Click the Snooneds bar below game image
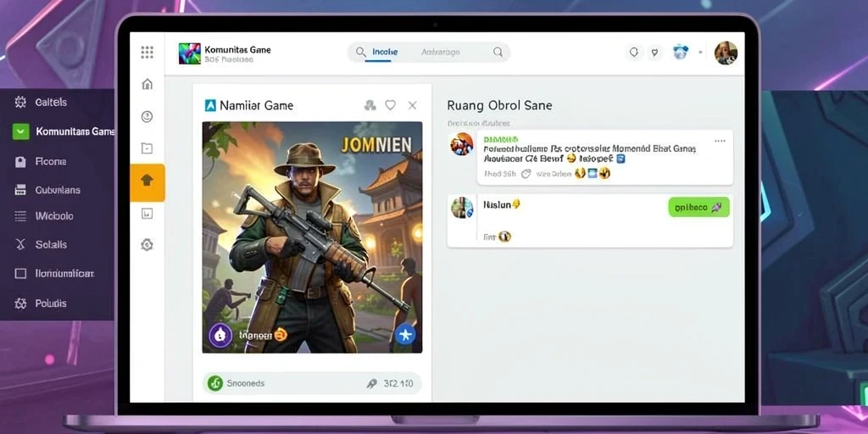 312,383
